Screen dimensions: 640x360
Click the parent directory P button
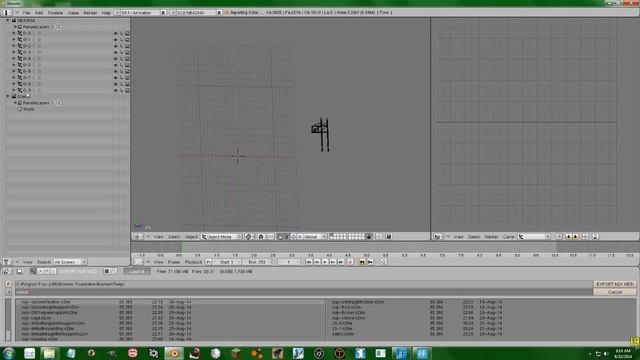point(9,284)
